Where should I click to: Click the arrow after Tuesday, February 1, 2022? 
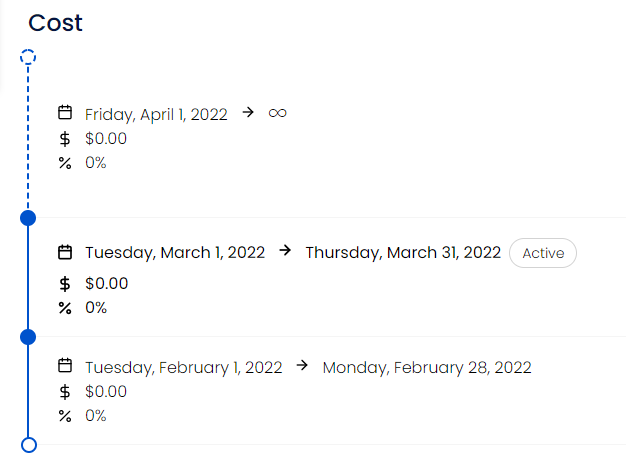coord(302,365)
